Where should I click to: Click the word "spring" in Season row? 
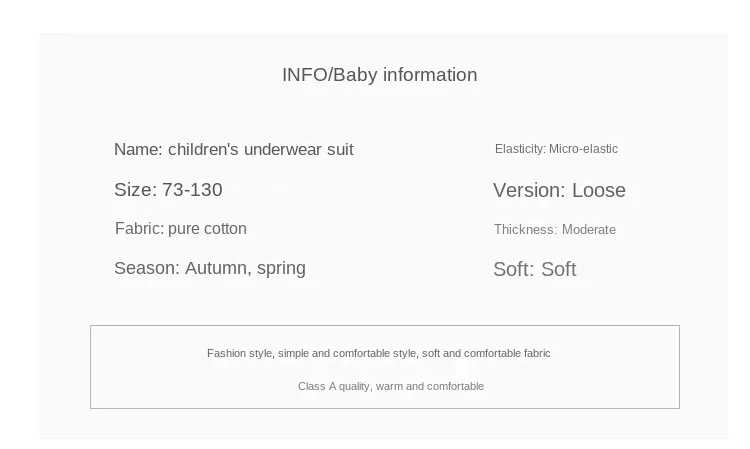281,268
